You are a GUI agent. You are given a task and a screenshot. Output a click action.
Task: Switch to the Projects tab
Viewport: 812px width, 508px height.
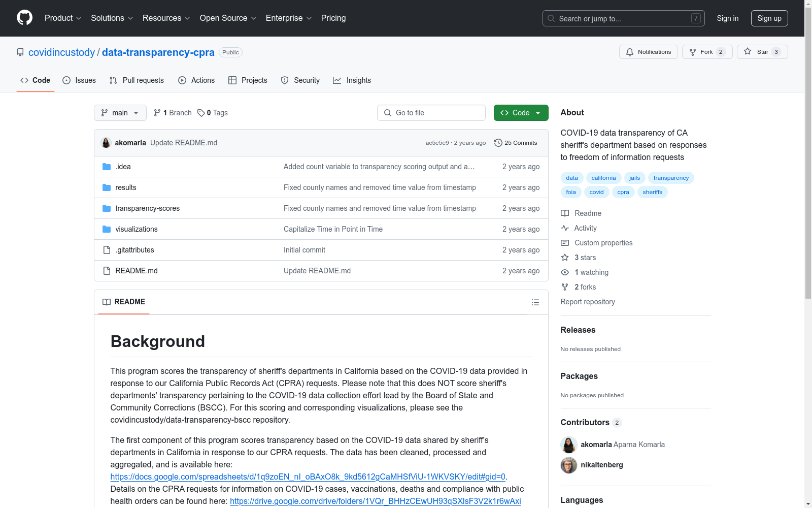pos(248,80)
